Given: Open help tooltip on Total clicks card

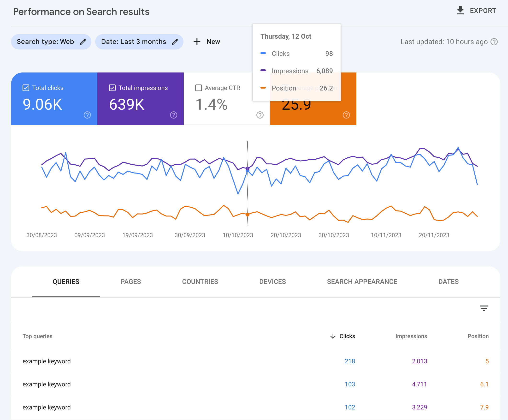Looking at the screenshot, I should click(x=87, y=115).
